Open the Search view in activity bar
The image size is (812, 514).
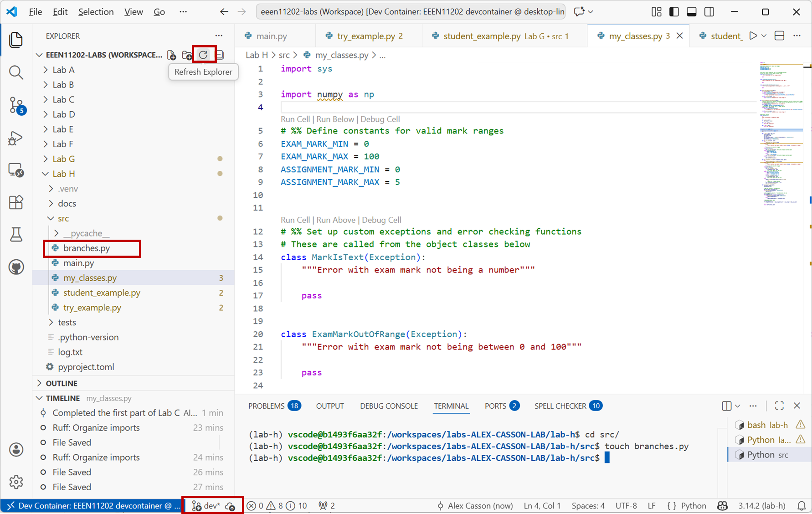click(16, 72)
